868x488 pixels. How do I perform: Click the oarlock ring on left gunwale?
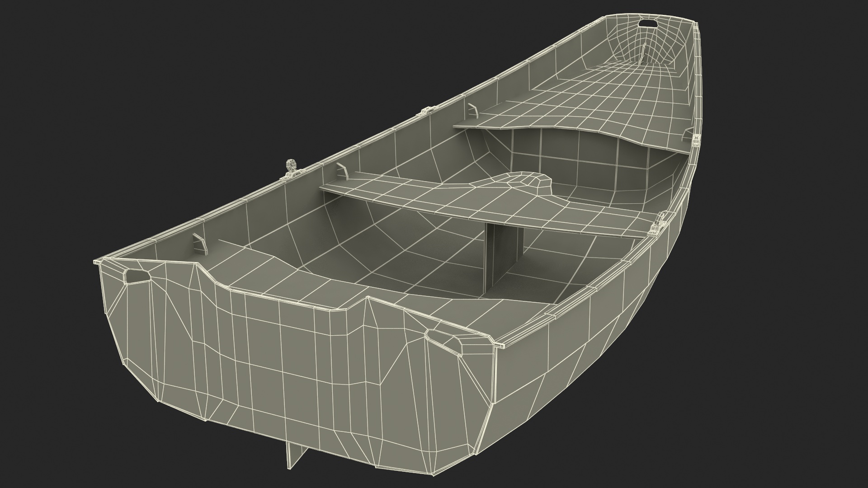[x=291, y=165]
